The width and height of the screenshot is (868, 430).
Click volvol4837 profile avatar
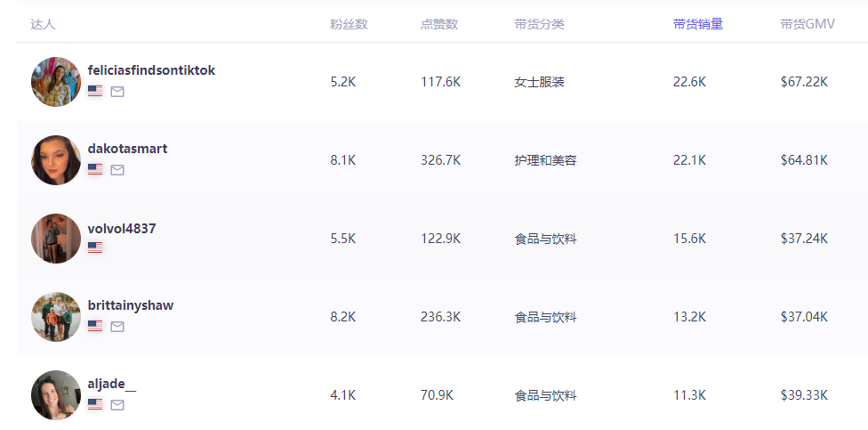point(56,239)
